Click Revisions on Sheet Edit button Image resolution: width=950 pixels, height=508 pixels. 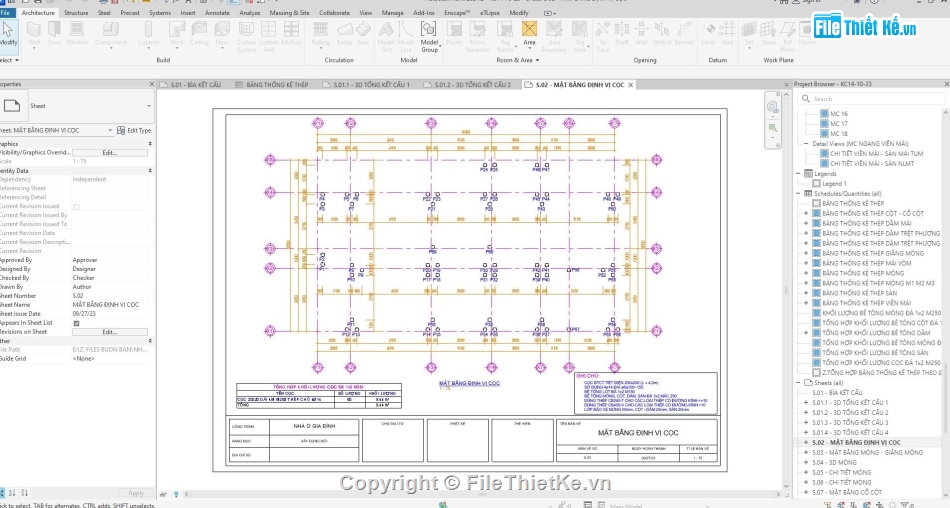tap(110, 332)
